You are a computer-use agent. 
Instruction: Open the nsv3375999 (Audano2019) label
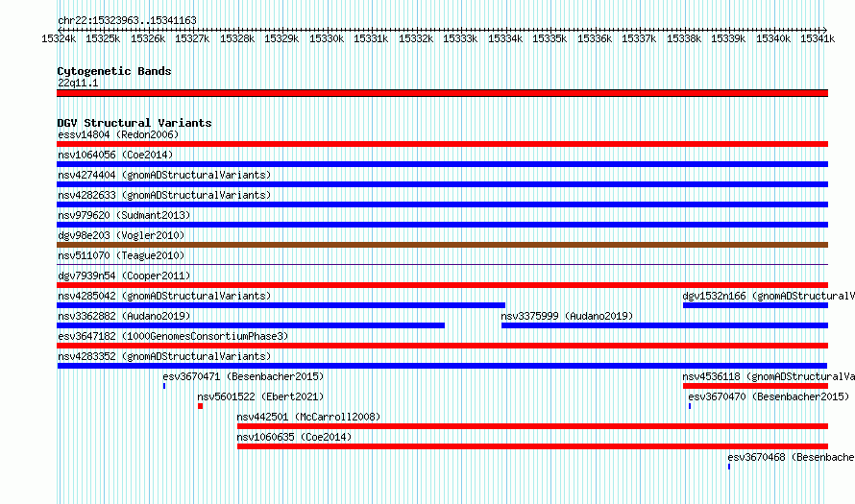tap(567, 316)
